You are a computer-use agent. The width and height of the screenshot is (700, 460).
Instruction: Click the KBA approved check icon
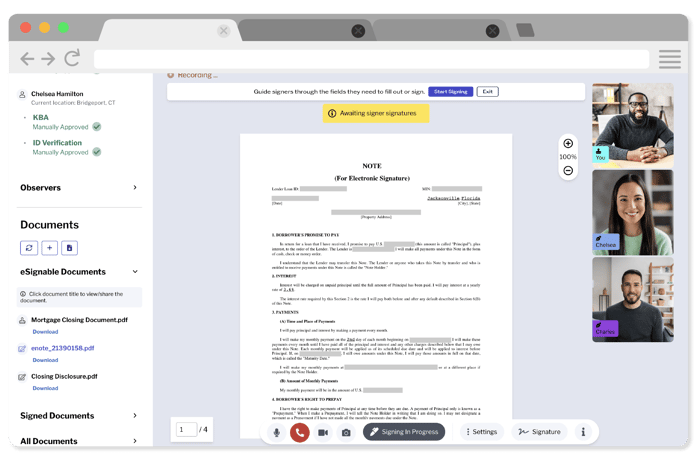[x=97, y=127]
